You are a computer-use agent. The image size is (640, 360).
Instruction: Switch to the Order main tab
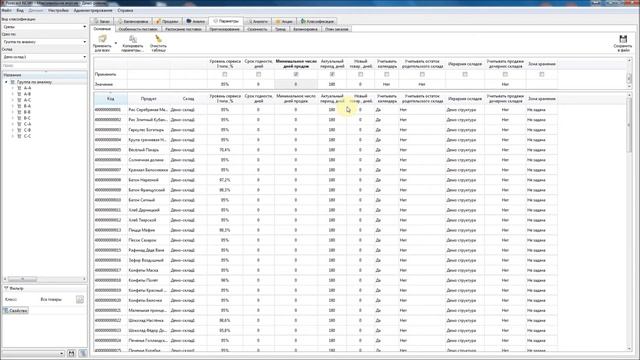click(102, 21)
